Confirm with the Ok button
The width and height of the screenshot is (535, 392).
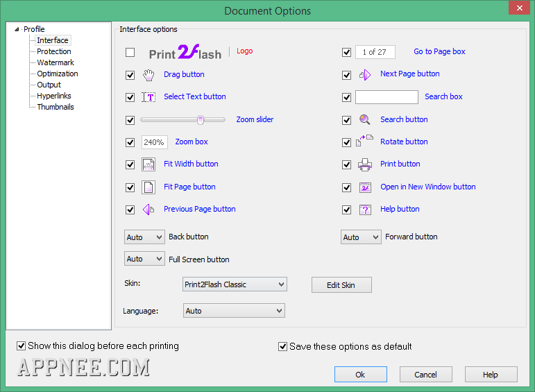pyautogui.click(x=361, y=375)
